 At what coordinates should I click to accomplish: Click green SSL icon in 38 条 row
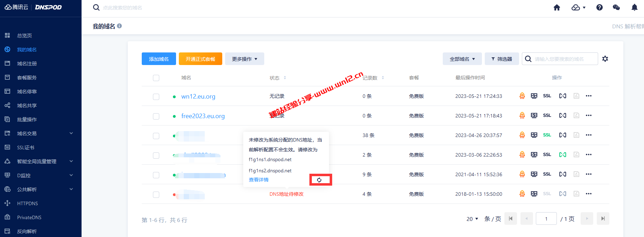coord(547,135)
